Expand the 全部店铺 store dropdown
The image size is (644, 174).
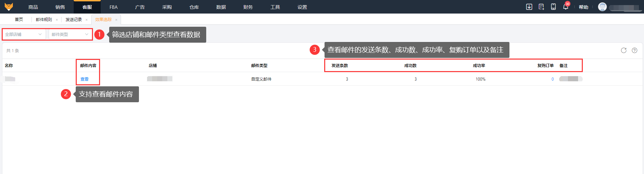tap(24, 34)
